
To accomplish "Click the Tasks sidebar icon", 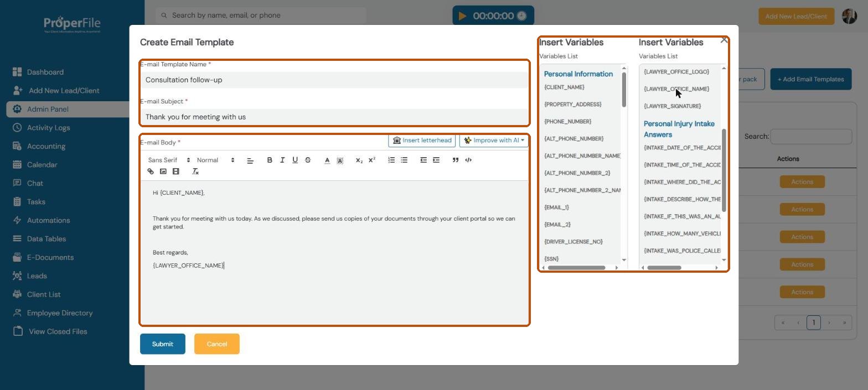I will click(17, 202).
